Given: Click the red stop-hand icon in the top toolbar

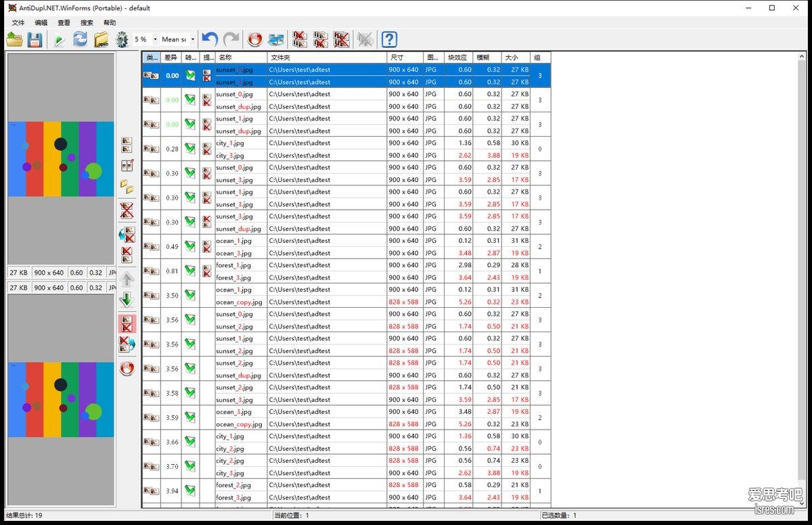Looking at the screenshot, I should [x=255, y=39].
